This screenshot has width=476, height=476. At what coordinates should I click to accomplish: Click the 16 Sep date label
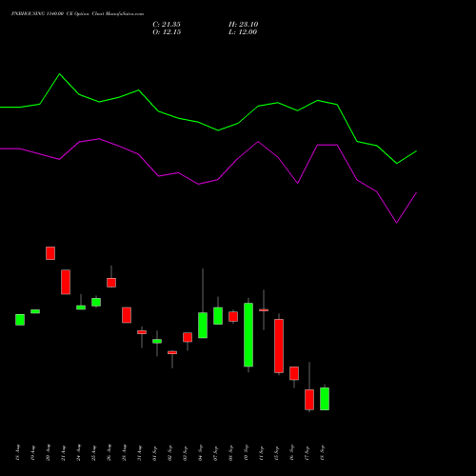(292, 453)
